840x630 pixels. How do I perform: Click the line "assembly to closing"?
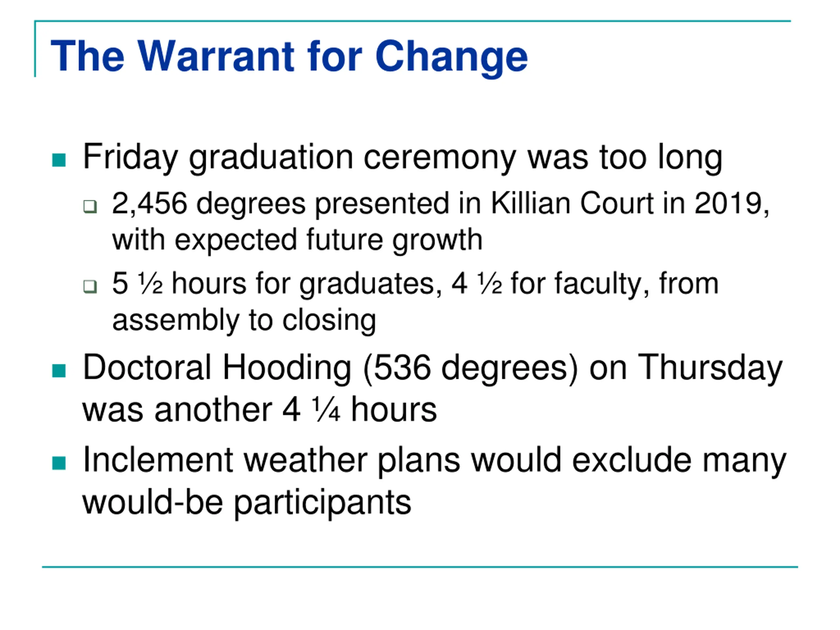click(x=244, y=320)
